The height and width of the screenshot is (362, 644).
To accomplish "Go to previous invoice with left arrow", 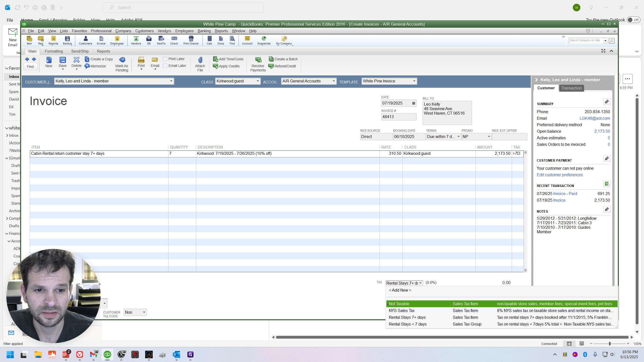I will click(x=27, y=59).
